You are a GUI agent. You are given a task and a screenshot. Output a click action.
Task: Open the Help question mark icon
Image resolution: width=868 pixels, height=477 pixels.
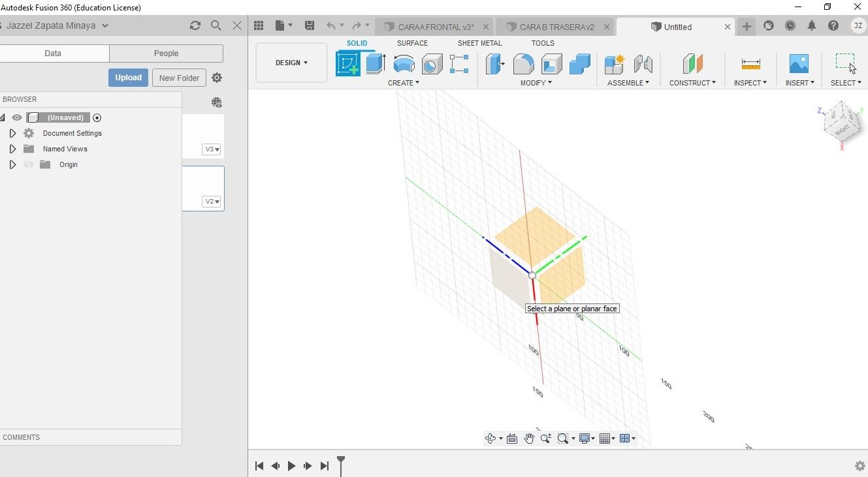tap(833, 25)
